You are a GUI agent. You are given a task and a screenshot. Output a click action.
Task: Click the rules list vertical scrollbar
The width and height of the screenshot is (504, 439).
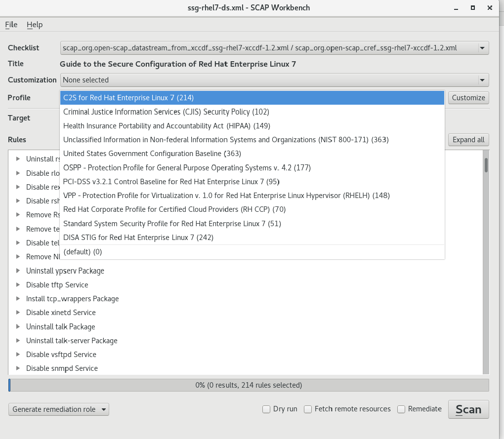[486, 262]
